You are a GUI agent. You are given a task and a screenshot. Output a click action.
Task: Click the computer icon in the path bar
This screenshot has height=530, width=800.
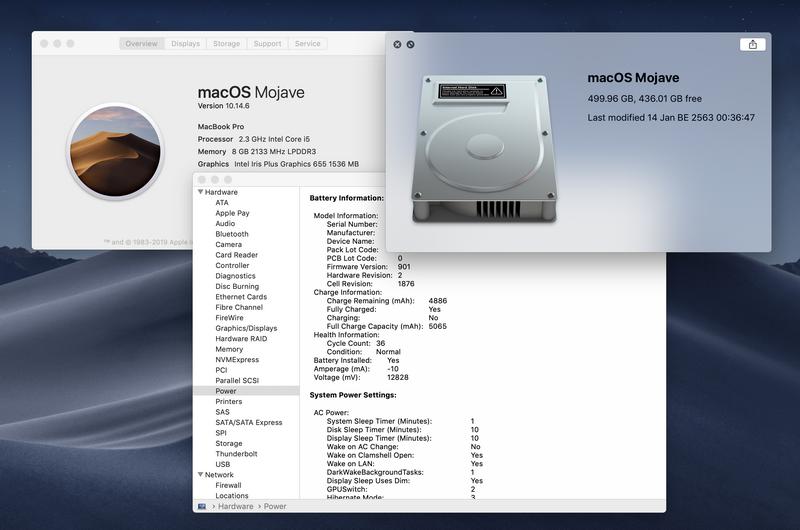202,507
